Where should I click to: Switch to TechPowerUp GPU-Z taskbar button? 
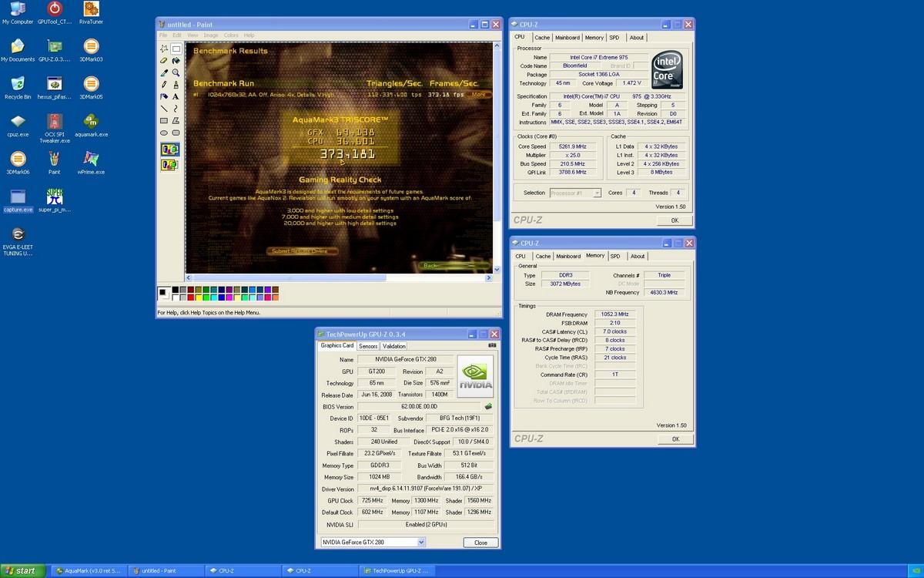pyautogui.click(x=397, y=571)
